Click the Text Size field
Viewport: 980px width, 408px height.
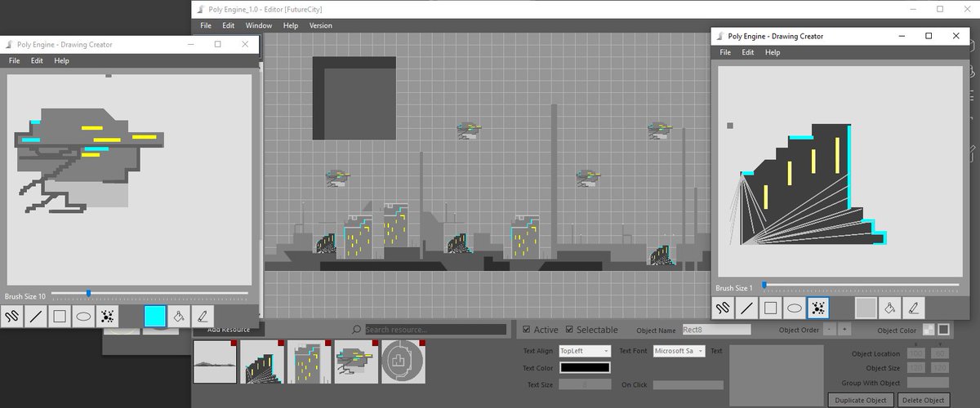click(x=585, y=385)
